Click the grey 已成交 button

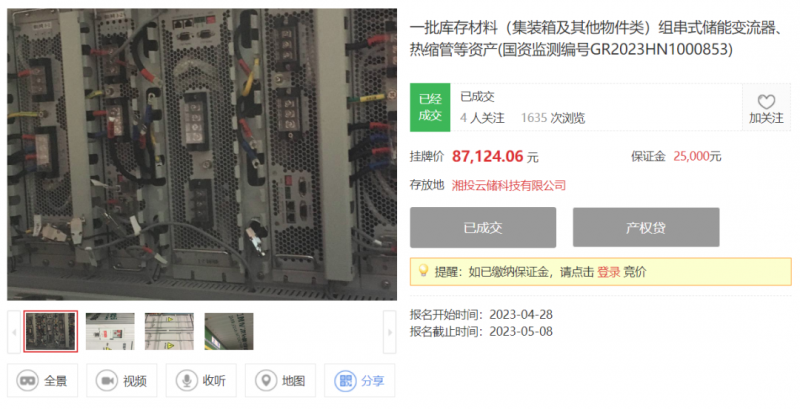coord(483,227)
